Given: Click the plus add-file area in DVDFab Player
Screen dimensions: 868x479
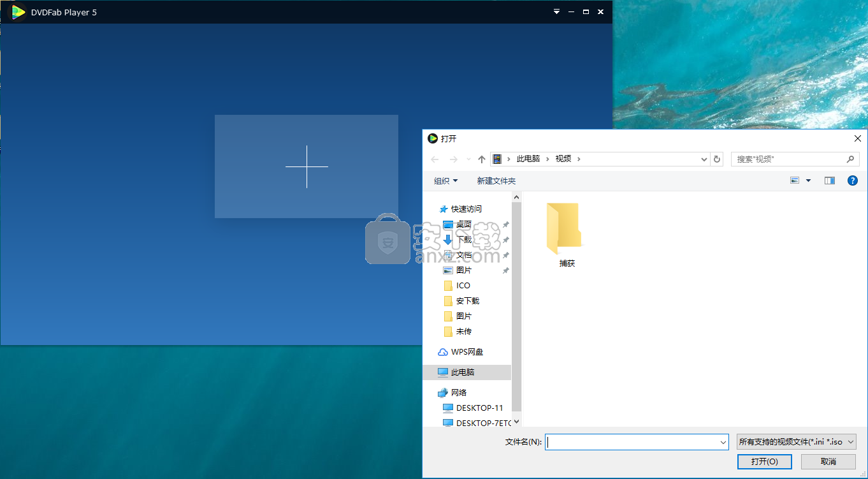Looking at the screenshot, I should (x=307, y=166).
